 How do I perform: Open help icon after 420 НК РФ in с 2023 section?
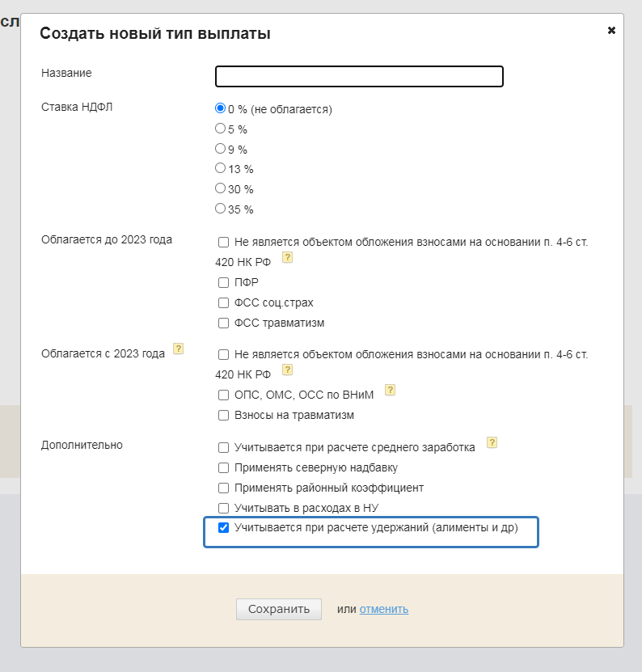pyautogui.click(x=286, y=370)
